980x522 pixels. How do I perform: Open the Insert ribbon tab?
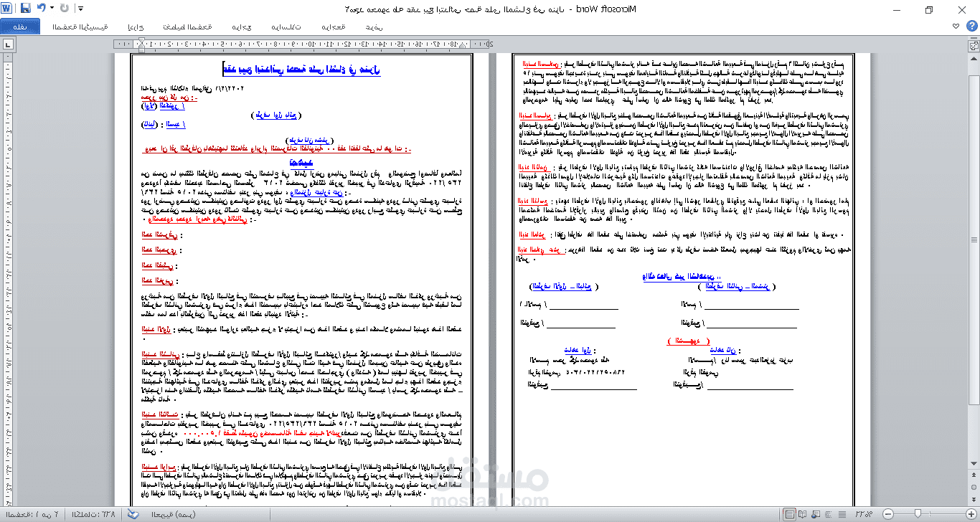136,27
